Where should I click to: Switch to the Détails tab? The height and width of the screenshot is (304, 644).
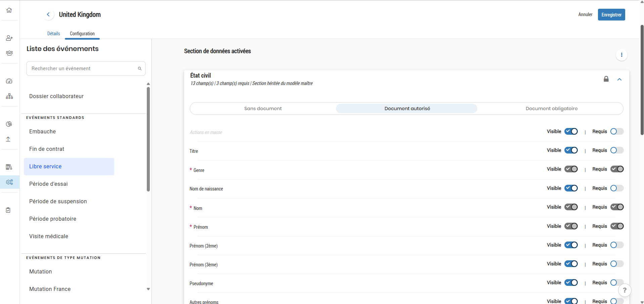(x=53, y=34)
